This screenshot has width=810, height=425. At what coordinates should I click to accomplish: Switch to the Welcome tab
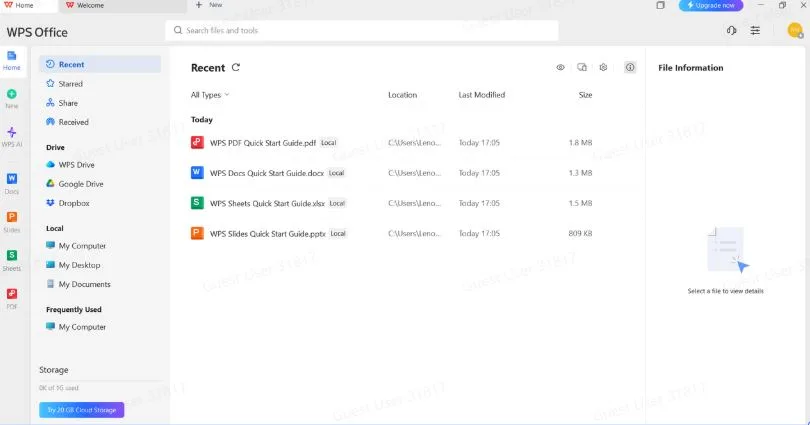click(122, 5)
